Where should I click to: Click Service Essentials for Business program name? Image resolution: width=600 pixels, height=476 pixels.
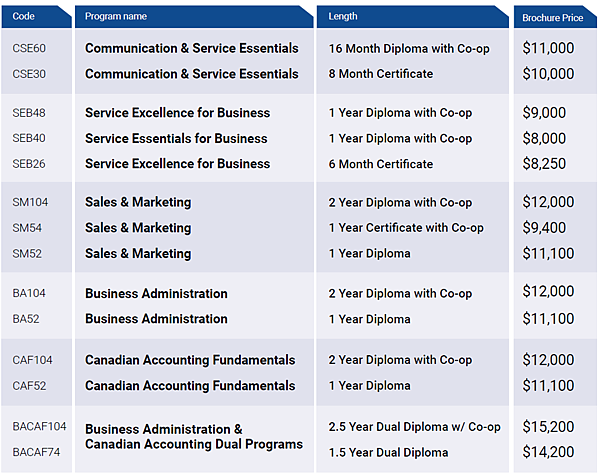176,139
